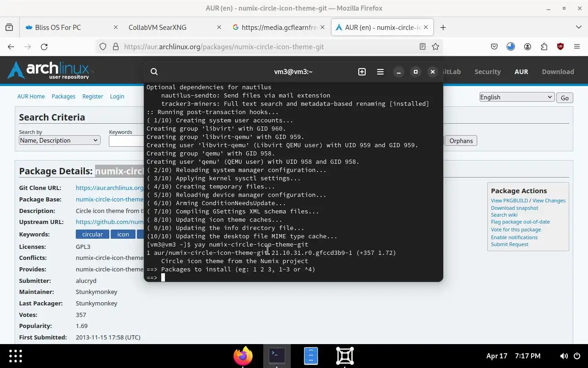Click Flag package out-of-date link

520,222
